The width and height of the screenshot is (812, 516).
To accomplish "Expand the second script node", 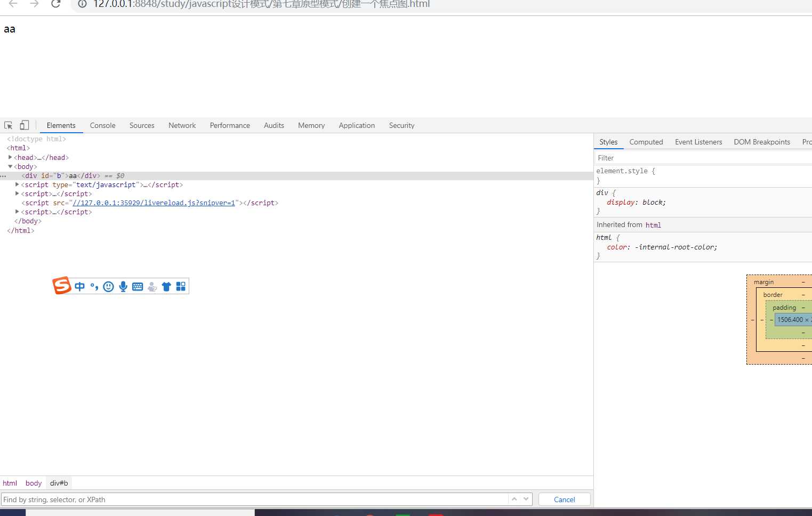I will (x=17, y=193).
